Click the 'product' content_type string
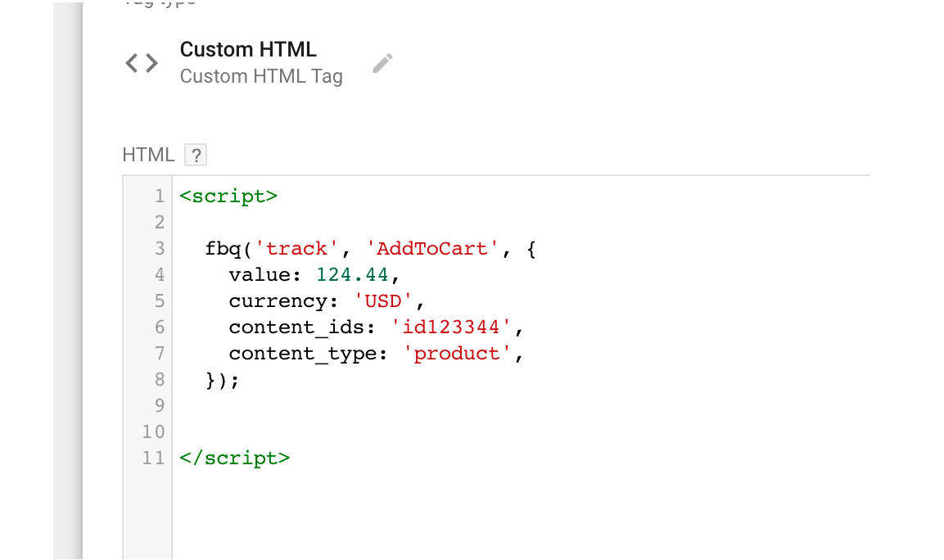 457,353
